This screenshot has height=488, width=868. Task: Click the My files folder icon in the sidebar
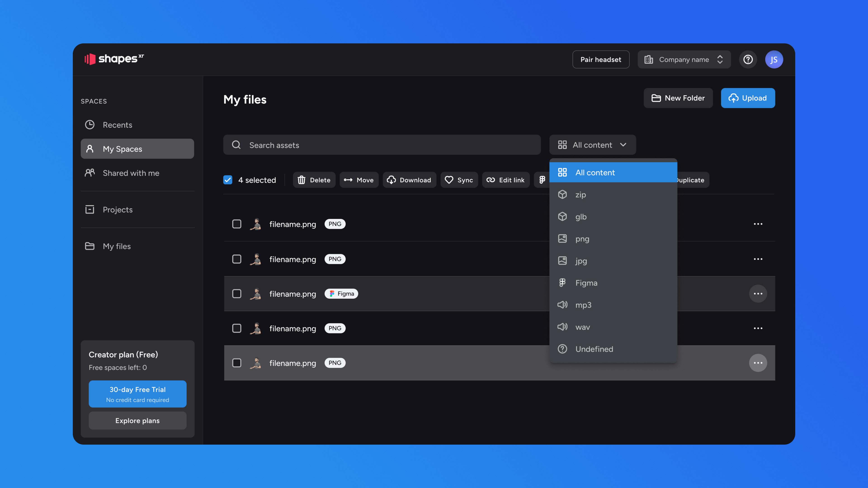(90, 246)
